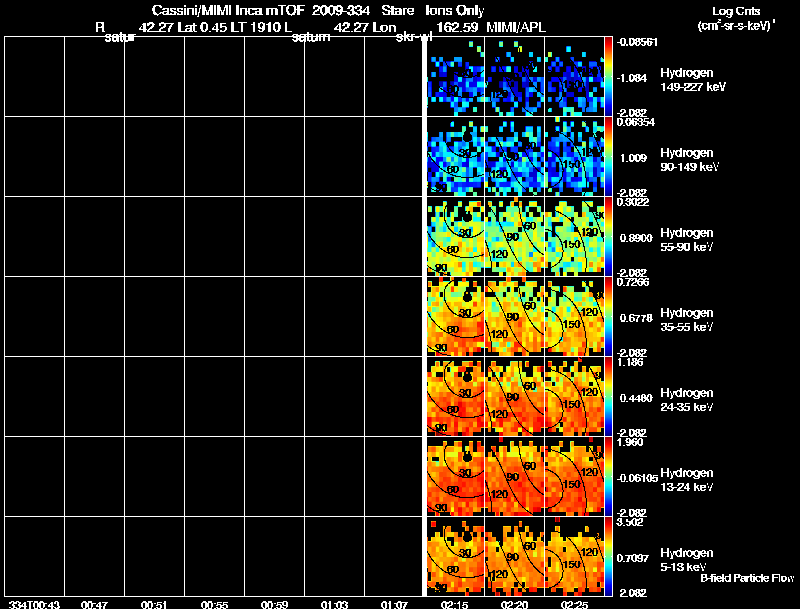Click the '00:59' time axis label
The image size is (800, 609).
click(274, 605)
